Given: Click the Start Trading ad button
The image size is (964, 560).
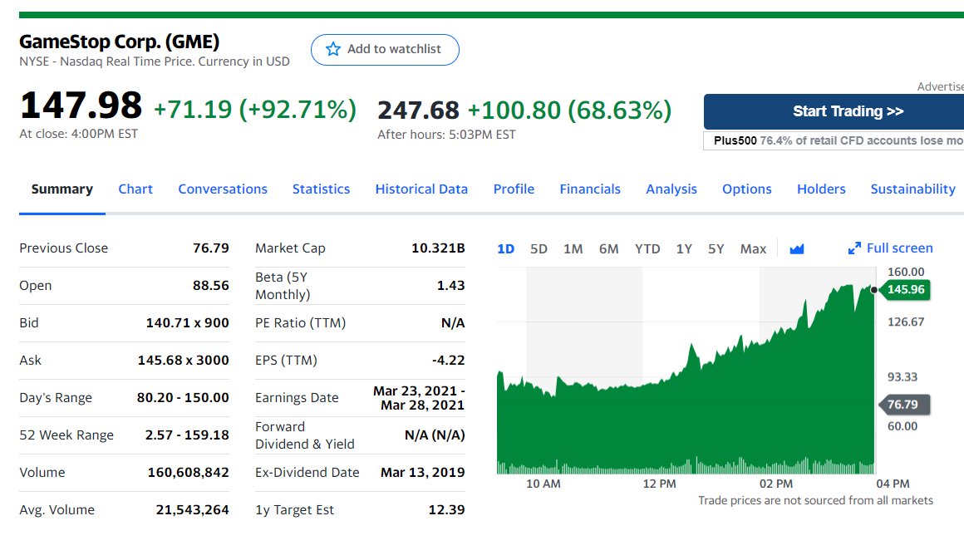Looking at the screenshot, I should click(x=834, y=111).
